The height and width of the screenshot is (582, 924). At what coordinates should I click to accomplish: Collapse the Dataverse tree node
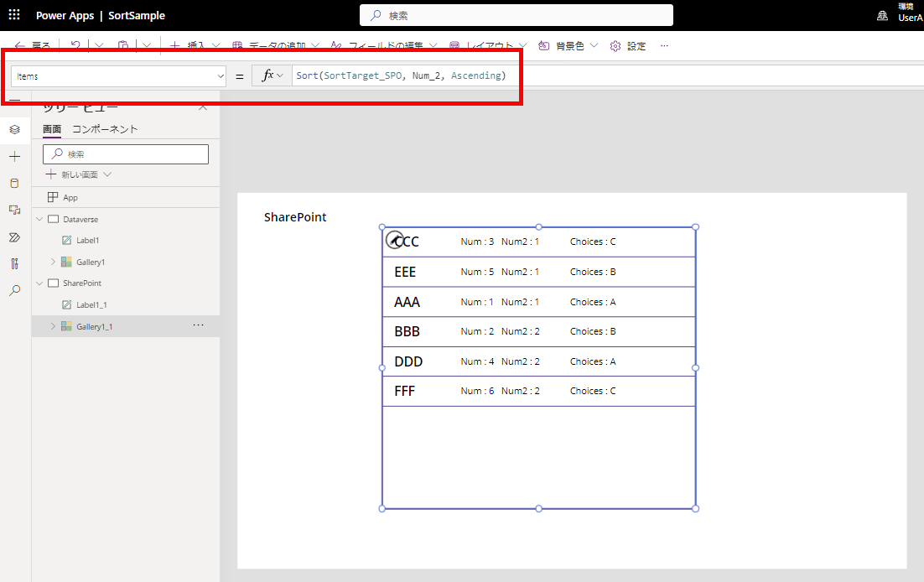tap(38, 219)
